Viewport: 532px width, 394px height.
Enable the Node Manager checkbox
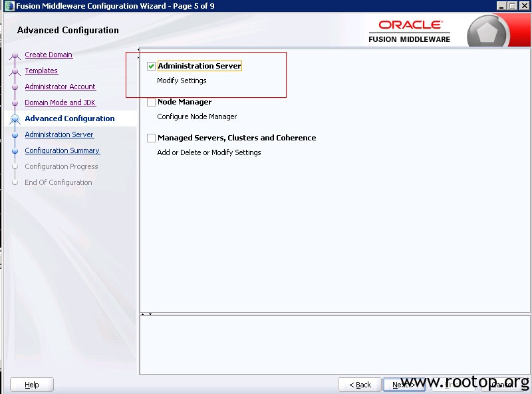152,102
